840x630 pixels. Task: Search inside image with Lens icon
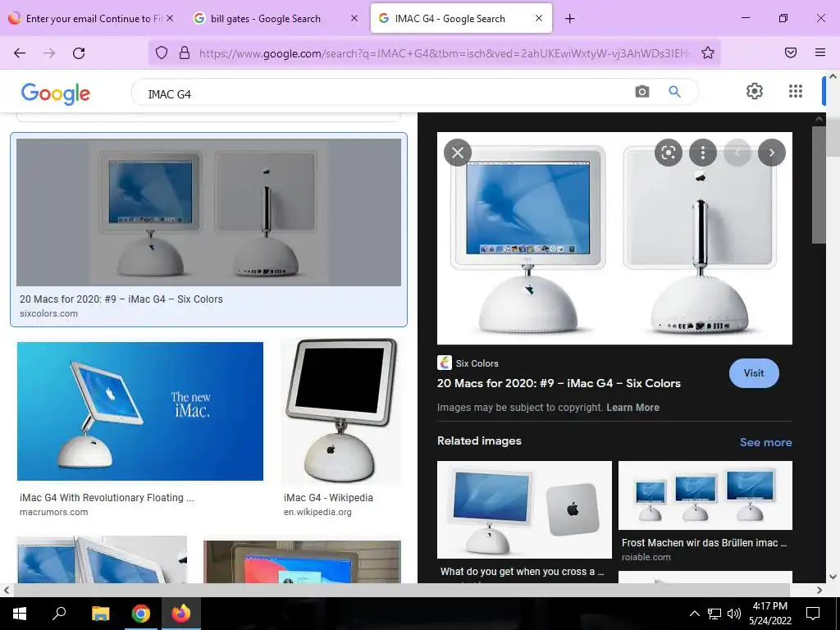668,153
